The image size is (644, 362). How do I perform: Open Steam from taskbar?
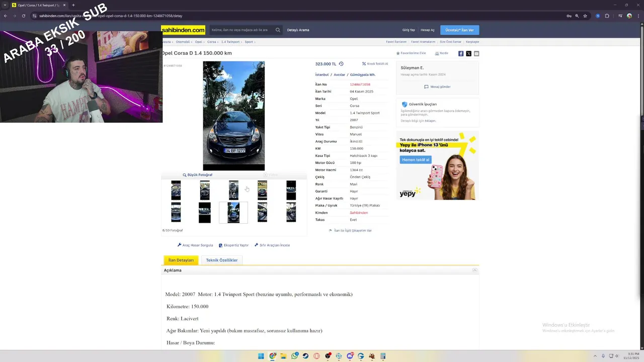pos(305,356)
